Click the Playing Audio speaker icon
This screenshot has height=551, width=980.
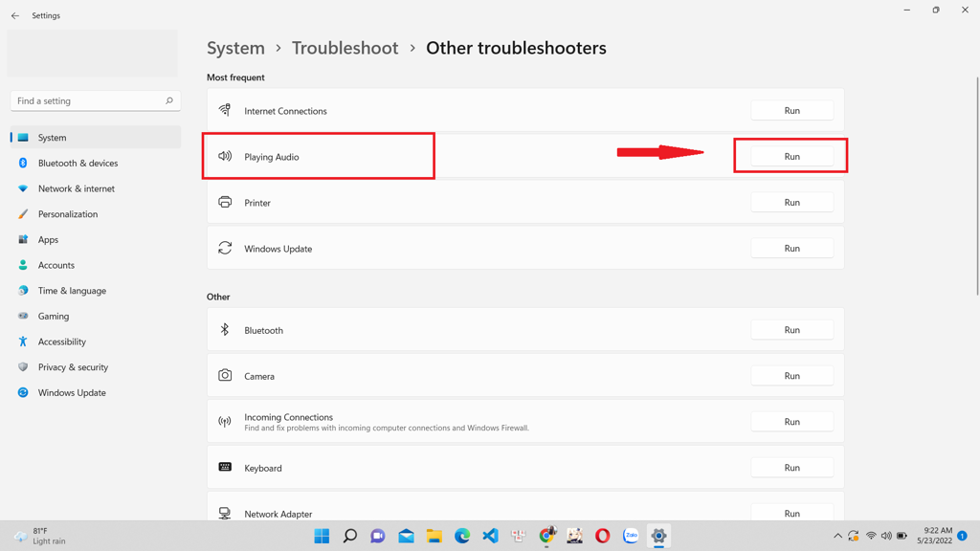point(224,156)
